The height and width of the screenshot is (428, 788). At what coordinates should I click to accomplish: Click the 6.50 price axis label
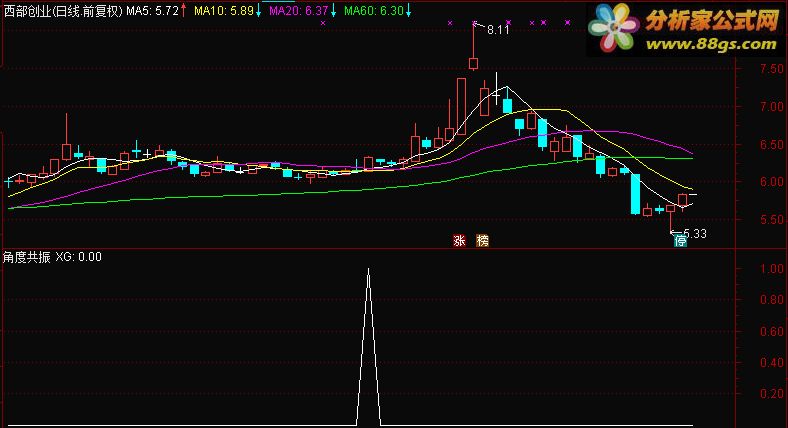tap(772, 145)
